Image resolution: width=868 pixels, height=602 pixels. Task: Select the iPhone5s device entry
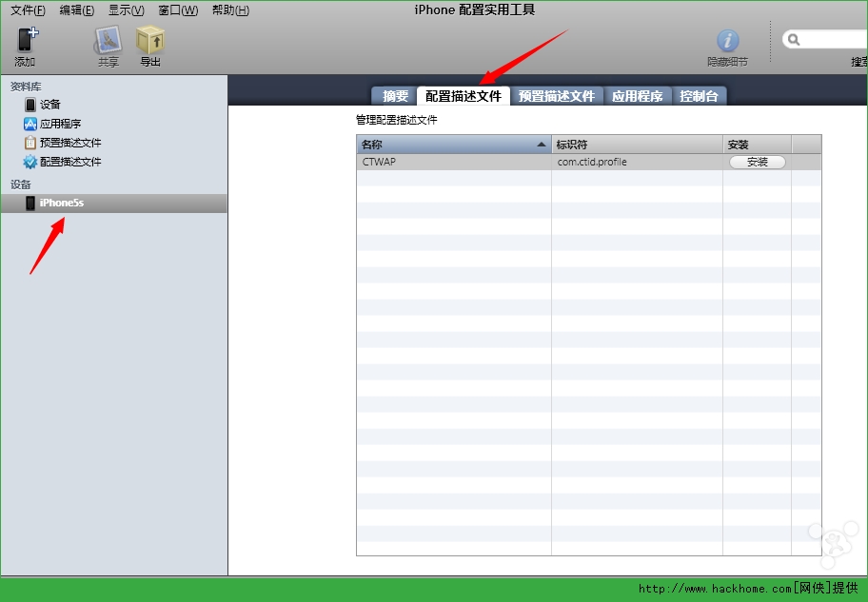[x=113, y=204]
